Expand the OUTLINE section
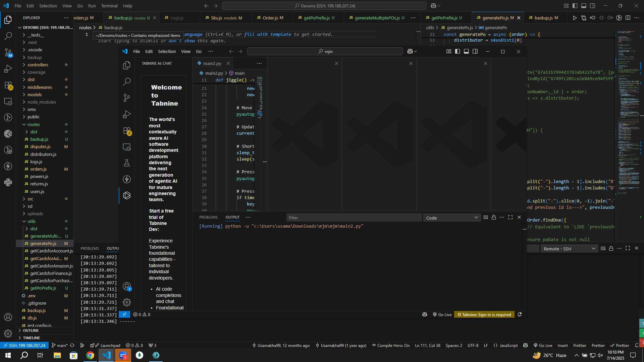 pos(45,330)
